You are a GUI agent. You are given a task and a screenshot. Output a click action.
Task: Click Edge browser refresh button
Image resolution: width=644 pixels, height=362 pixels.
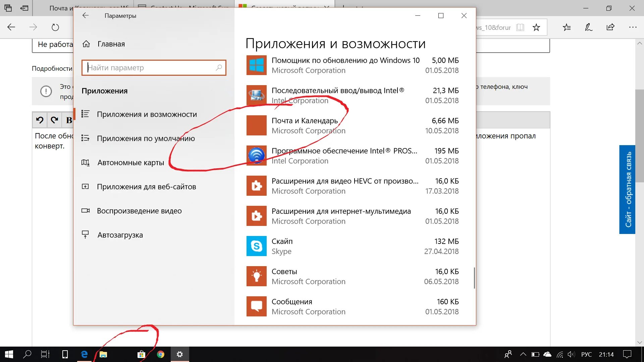pyautogui.click(x=55, y=27)
